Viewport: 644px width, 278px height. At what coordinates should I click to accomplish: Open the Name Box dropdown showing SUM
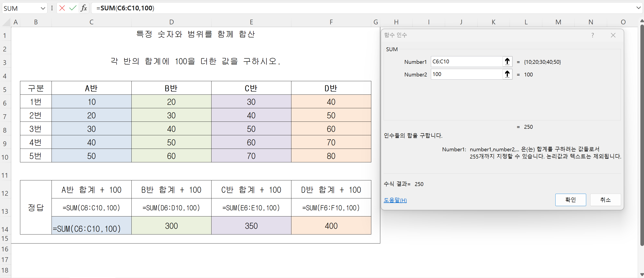coord(43,8)
